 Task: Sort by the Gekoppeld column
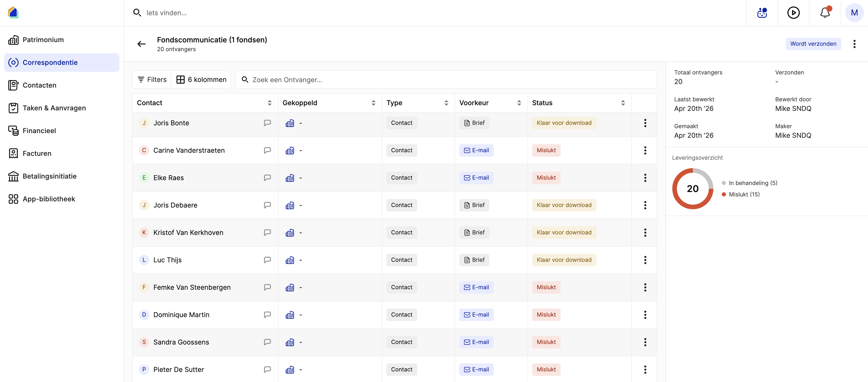pos(373,103)
